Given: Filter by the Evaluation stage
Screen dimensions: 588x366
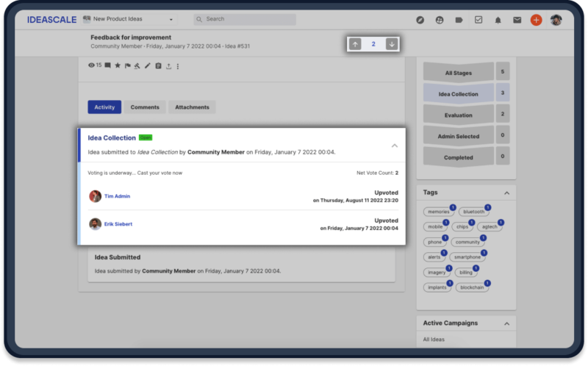Looking at the screenshot, I should pyautogui.click(x=459, y=115).
